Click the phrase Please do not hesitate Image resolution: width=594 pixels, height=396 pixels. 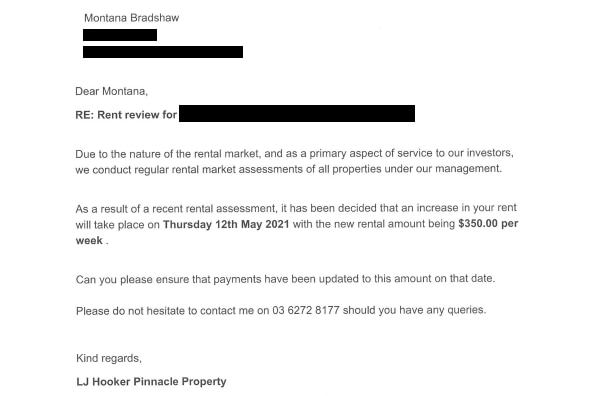[130, 311]
